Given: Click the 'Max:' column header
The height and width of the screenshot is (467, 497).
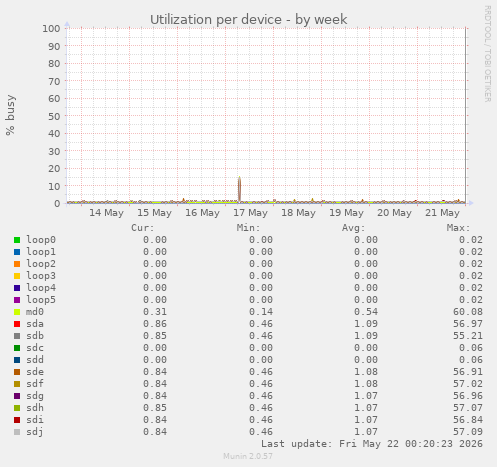Looking at the screenshot, I should pyautogui.click(x=459, y=228).
